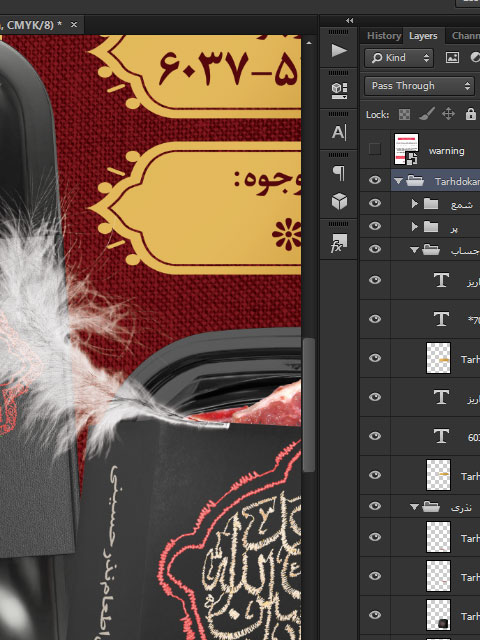Click the شمع group folder icon
480x640 pixels.
(431, 203)
